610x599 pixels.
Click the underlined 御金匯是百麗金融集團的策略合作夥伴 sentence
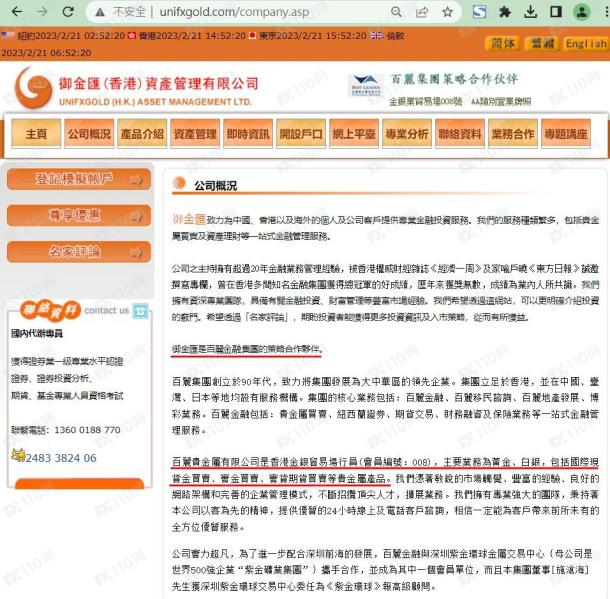[247, 349]
